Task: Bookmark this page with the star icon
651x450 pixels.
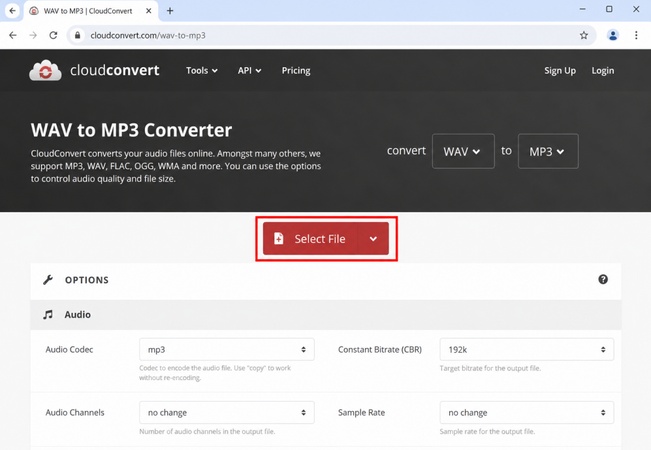Action: tap(584, 35)
